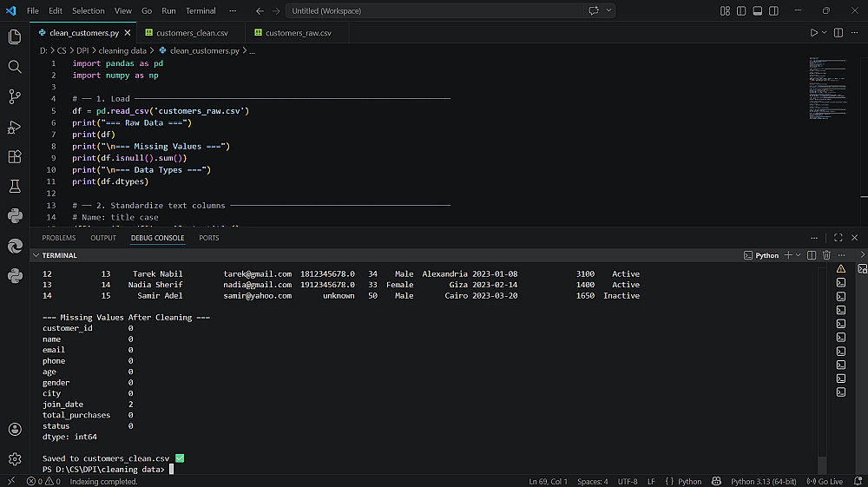Open Run and Debug view
The height and width of the screenshot is (487, 868).
[15, 127]
